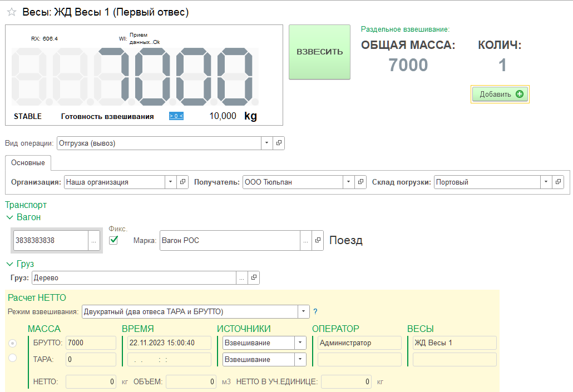The height and width of the screenshot is (392, 573).
Task: Select the ТАРА radio button
Action: coord(13,358)
